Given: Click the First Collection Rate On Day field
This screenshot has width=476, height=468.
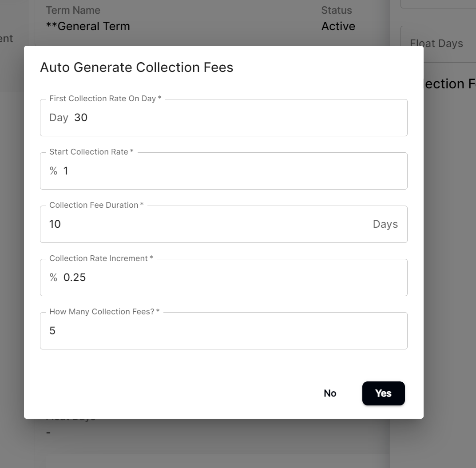Looking at the screenshot, I should [224, 117].
